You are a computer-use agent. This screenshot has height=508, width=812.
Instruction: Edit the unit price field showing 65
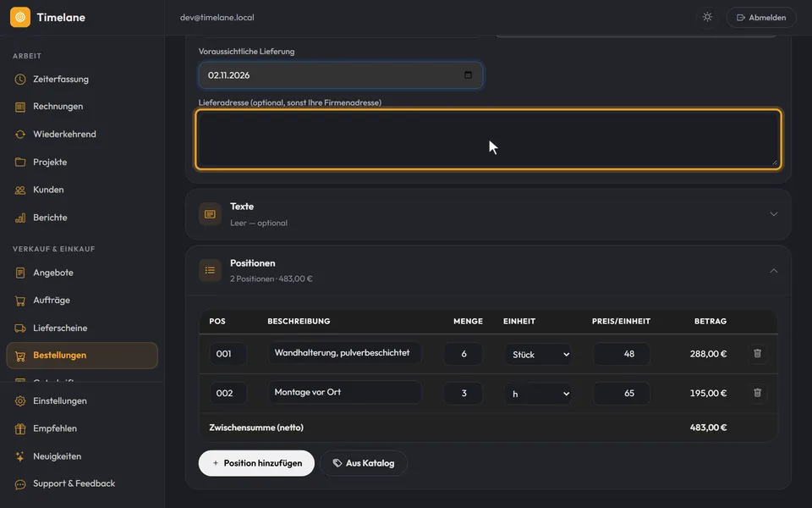[x=622, y=394]
